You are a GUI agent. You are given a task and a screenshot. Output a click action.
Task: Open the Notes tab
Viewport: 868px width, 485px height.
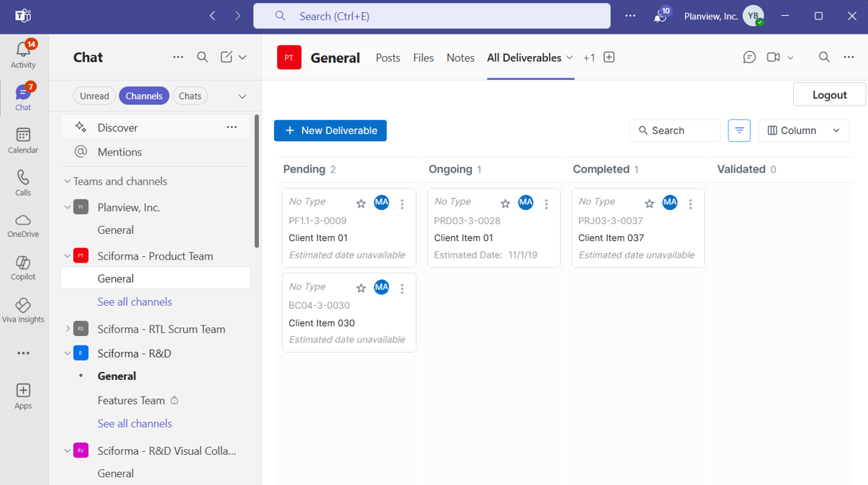tap(460, 58)
